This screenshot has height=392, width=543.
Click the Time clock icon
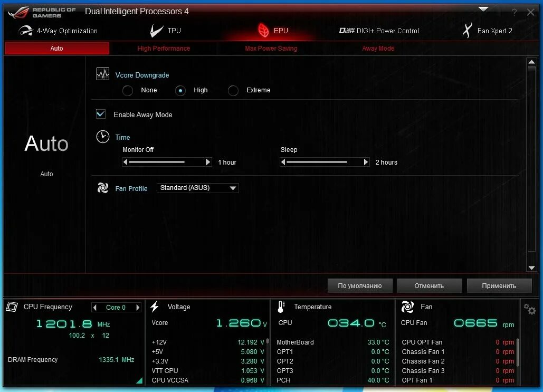103,137
